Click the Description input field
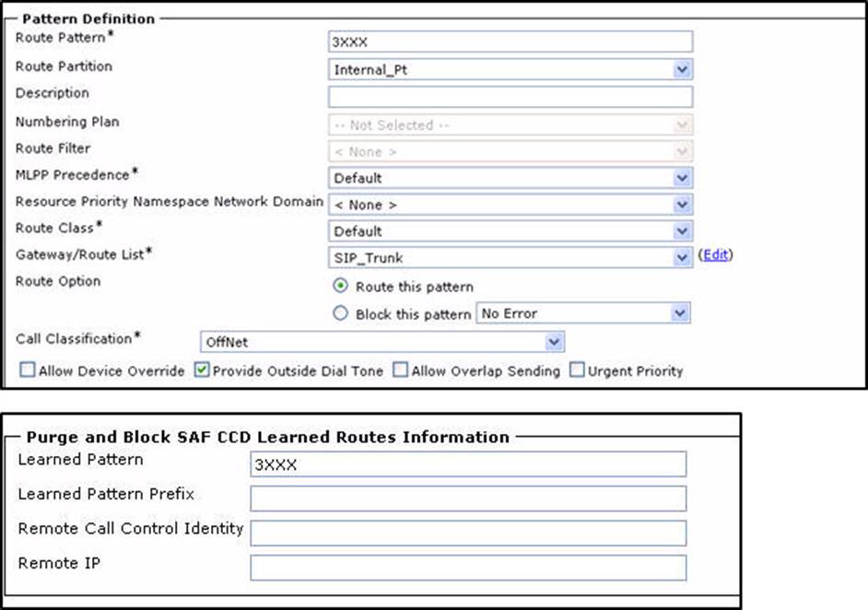This screenshot has height=610, width=868. point(510,97)
